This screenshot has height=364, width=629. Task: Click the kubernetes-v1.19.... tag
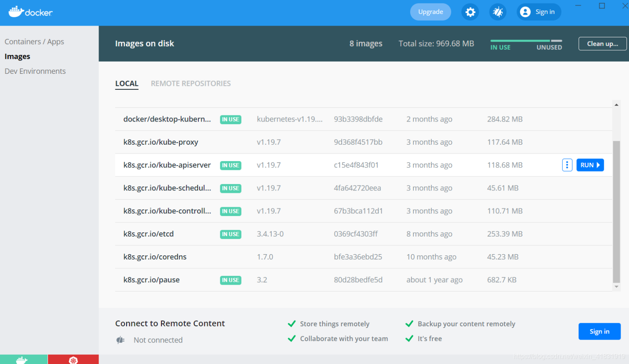click(x=290, y=119)
